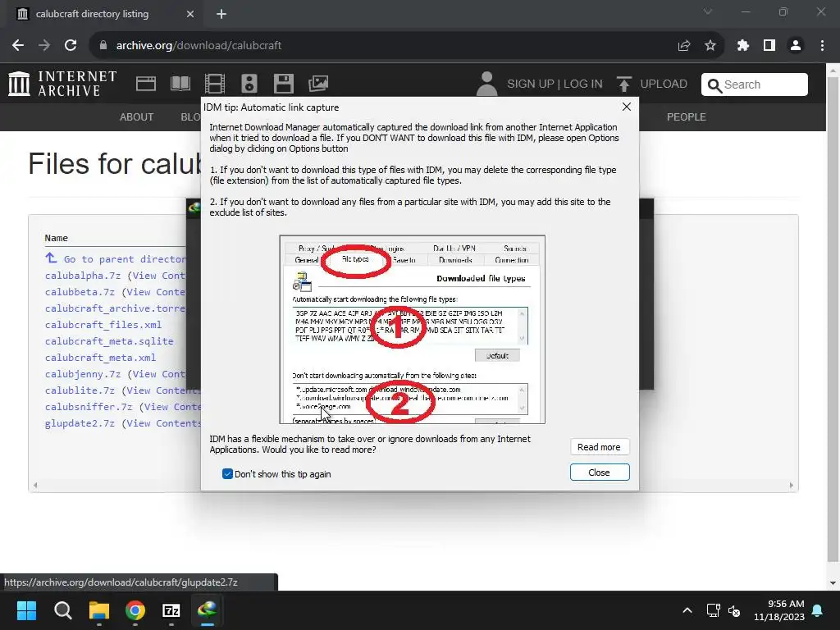Reload the archive.org page

(x=71, y=46)
